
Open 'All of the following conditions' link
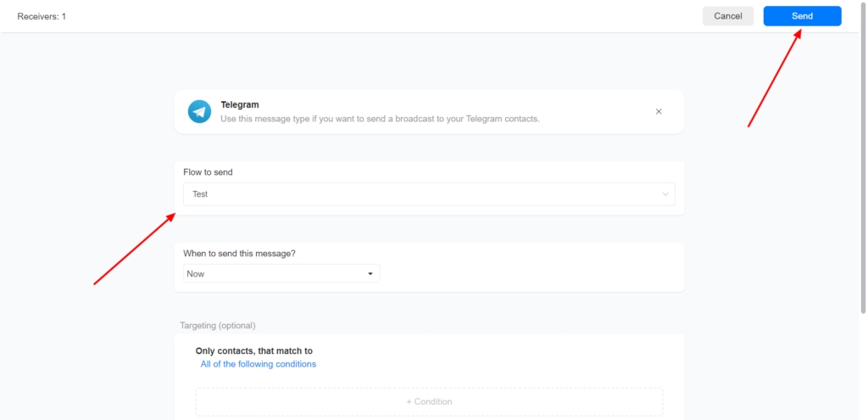click(x=258, y=364)
